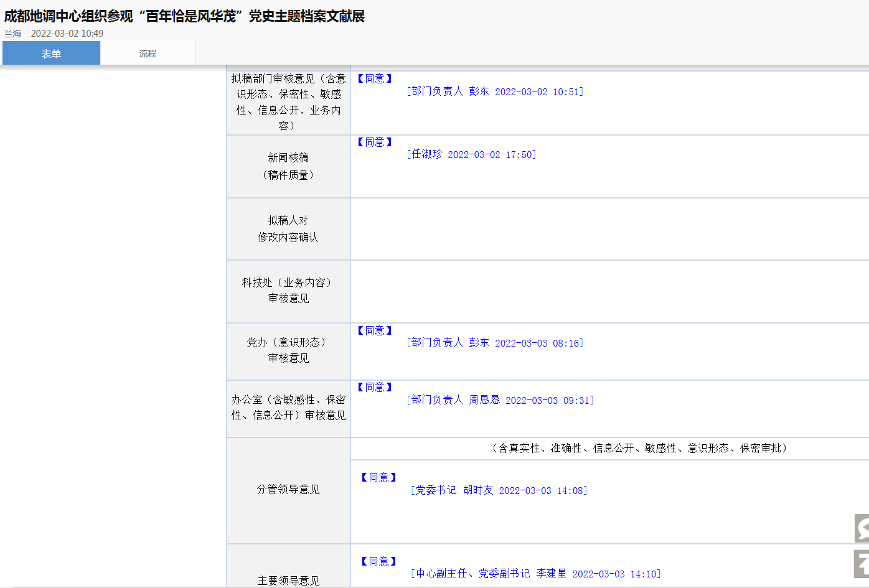This screenshot has width=869, height=588.
Task: Click 同意 in the 分管领导意见 row
Action: 378,477
